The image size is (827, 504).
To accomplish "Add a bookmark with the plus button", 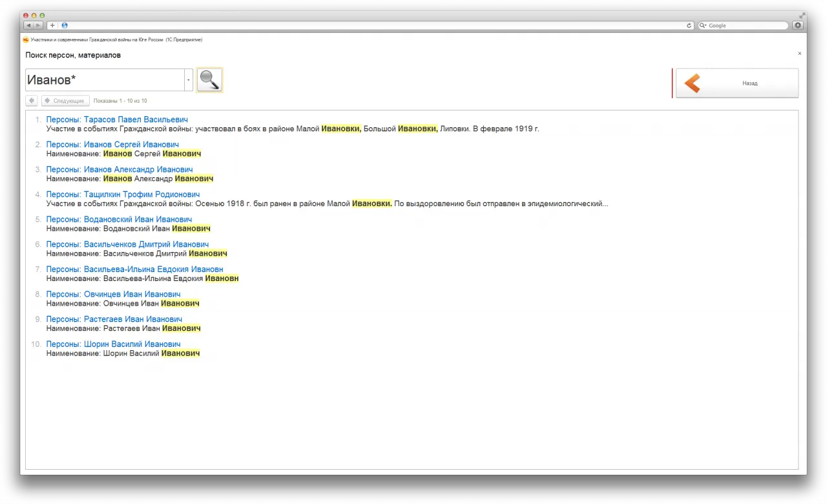I will pyautogui.click(x=52, y=25).
